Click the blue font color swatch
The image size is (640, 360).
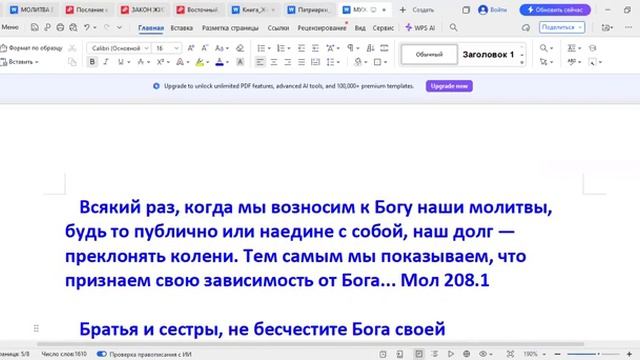(219, 62)
